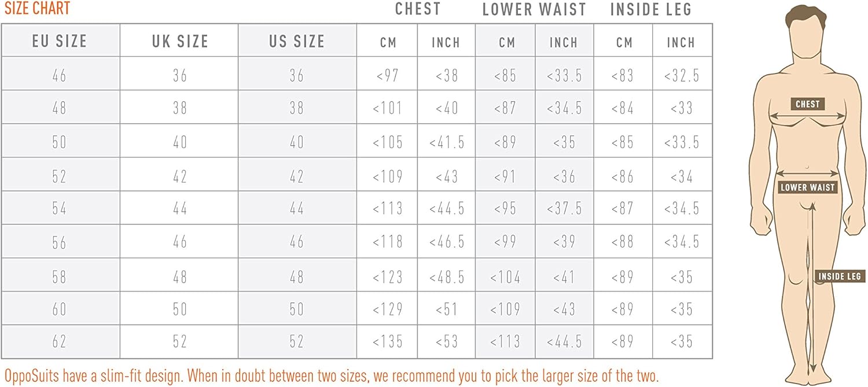Select the <32.5 inside leg inch cell

point(682,75)
